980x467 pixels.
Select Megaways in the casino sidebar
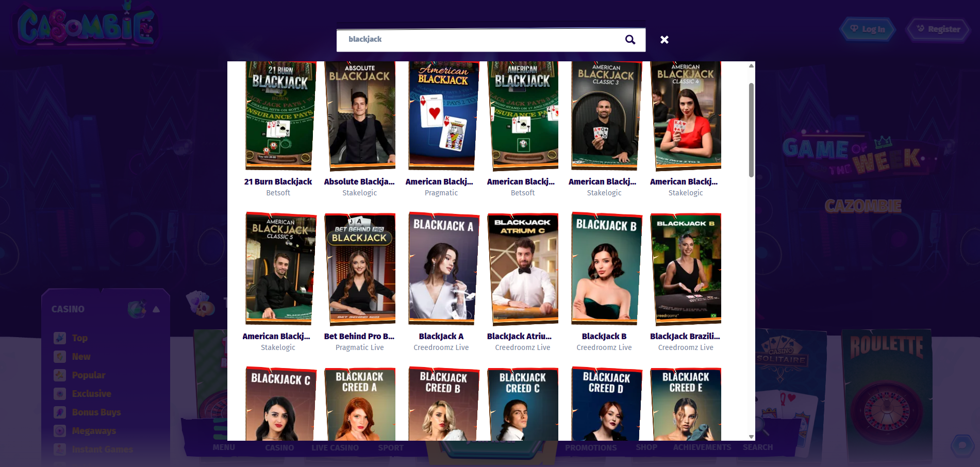tap(94, 431)
